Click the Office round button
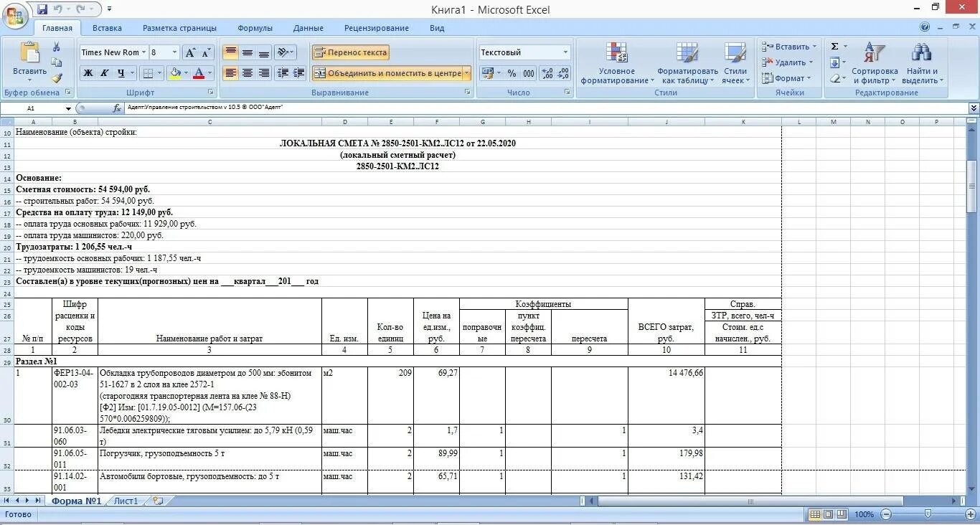This screenshot has height=525, width=980. click(16, 16)
